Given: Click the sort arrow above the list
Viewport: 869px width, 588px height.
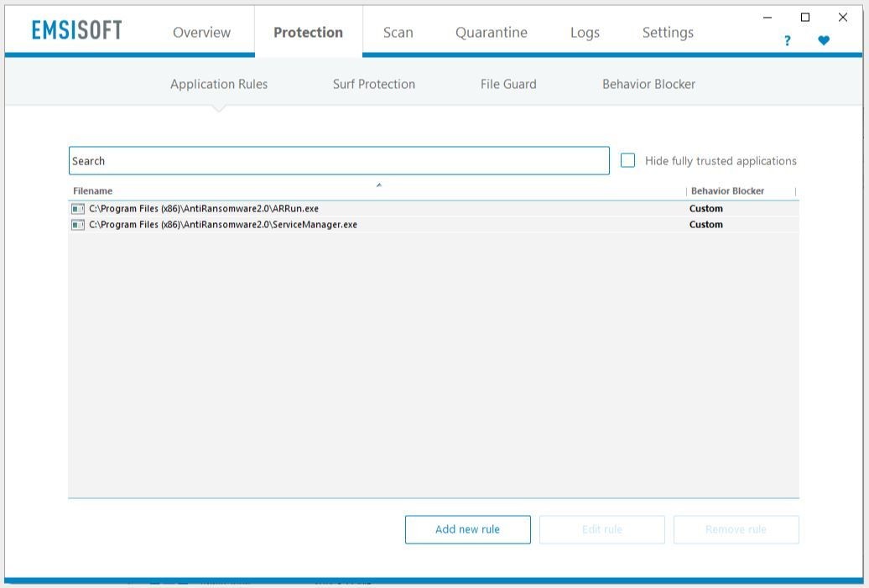Looking at the screenshot, I should (x=378, y=185).
